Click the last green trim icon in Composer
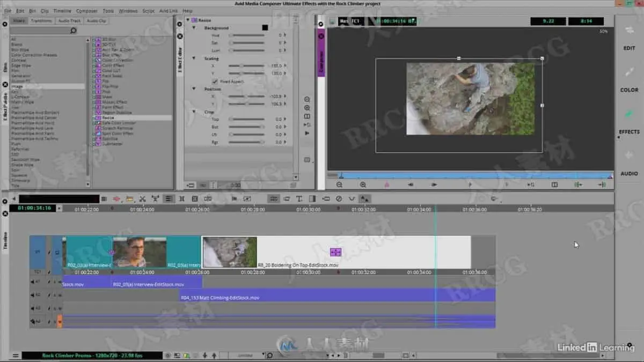Viewport: 644px width, 362px height. (602, 184)
